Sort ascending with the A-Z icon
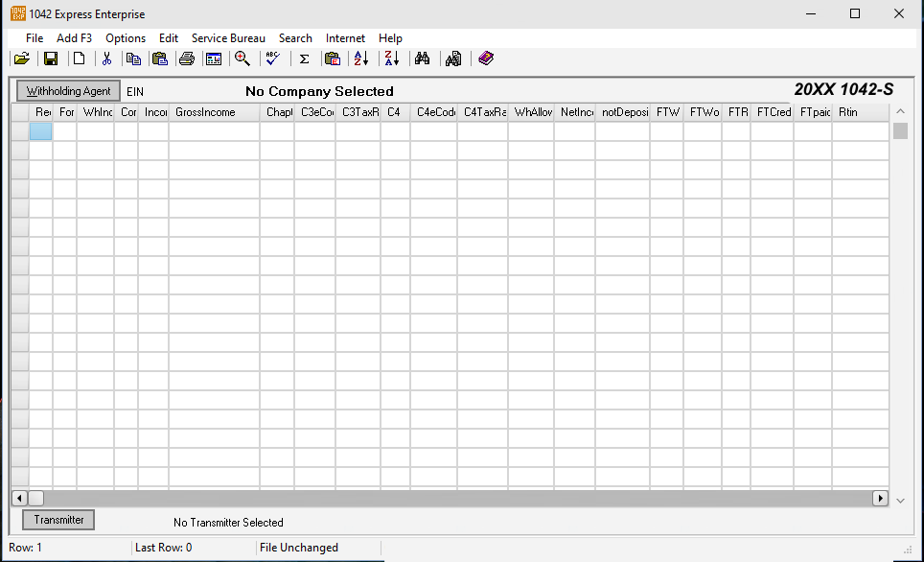924x562 pixels. [x=361, y=59]
